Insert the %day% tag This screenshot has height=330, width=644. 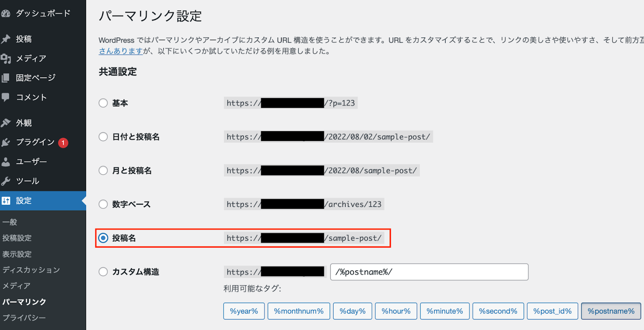point(353,311)
